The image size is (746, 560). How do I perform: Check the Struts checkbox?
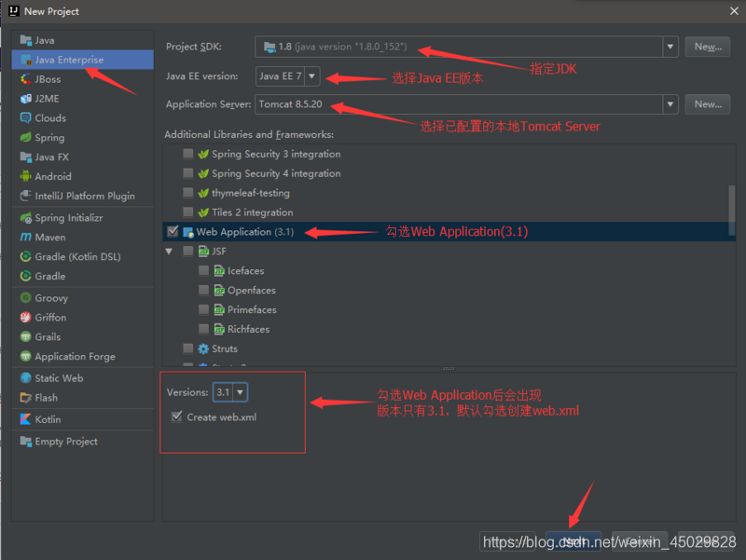[x=188, y=348]
